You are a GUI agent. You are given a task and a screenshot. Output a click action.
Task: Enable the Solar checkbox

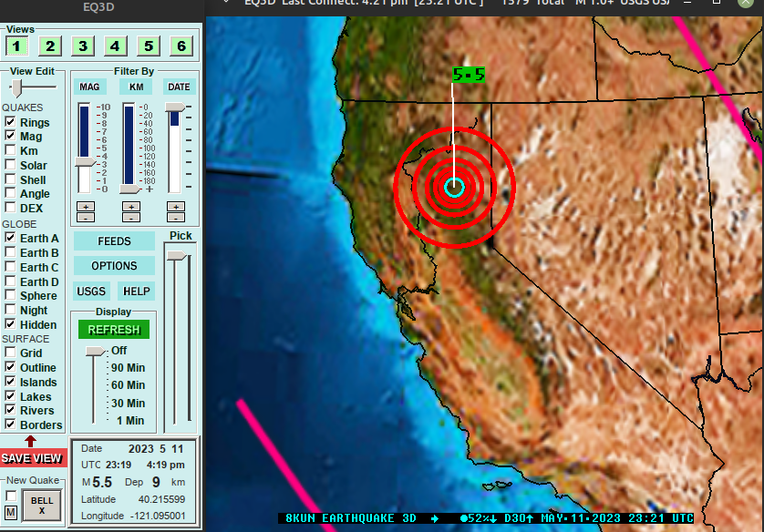coord(10,165)
